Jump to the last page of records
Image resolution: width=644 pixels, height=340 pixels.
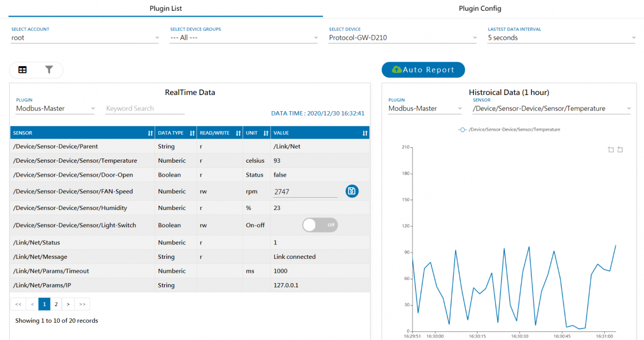tap(82, 304)
